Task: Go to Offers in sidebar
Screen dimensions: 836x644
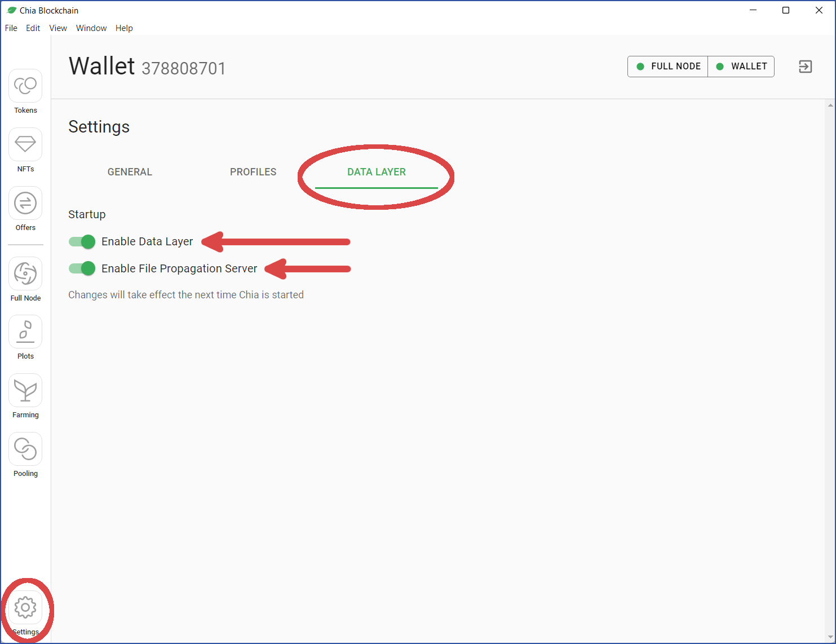Action: click(25, 203)
